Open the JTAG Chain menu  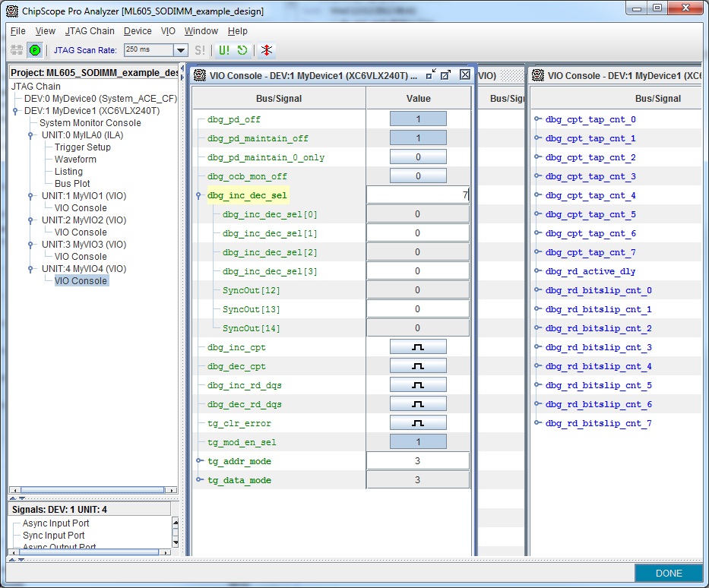click(90, 31)
